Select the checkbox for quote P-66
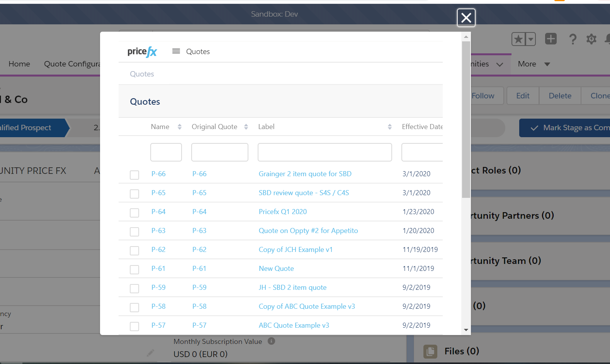This screenshot has width=610, height=364. pos(134,175)
